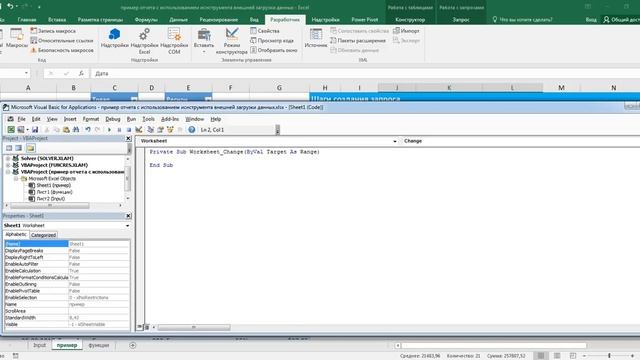Open Format menu in VBA editor
This screenshot has height=360, width=640.
point(91,119)
